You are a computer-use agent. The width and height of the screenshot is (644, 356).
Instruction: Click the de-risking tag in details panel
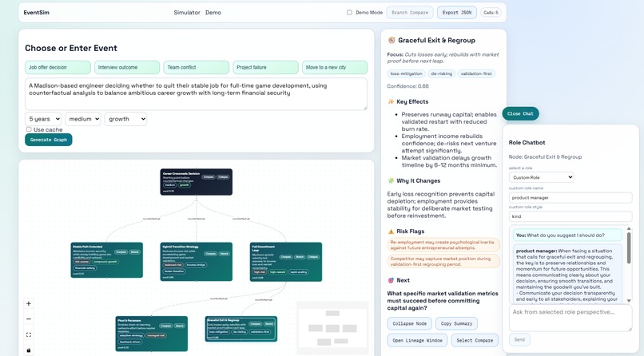point(442,73)
